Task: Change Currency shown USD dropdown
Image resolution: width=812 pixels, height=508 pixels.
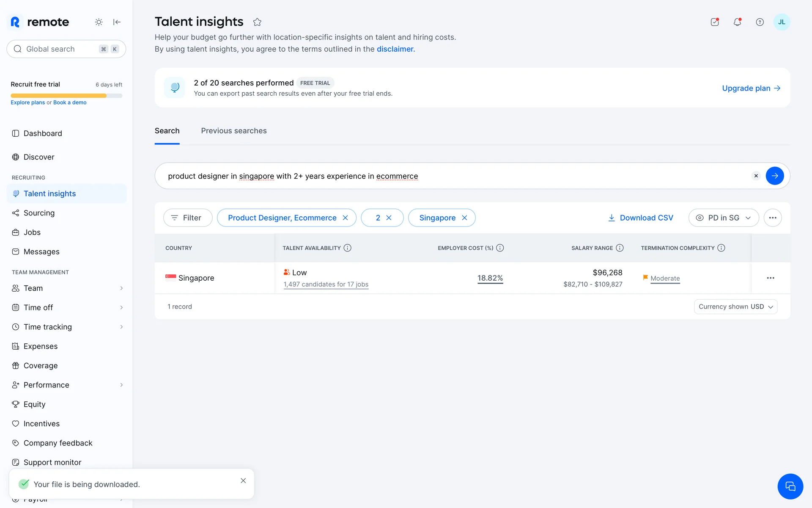Action: (x=735, y=306)
